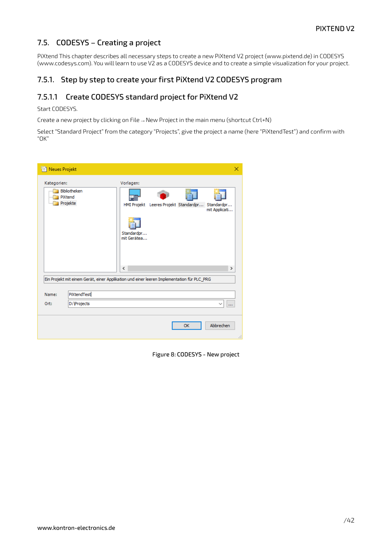Click the Kategorien label

(56, 183)
